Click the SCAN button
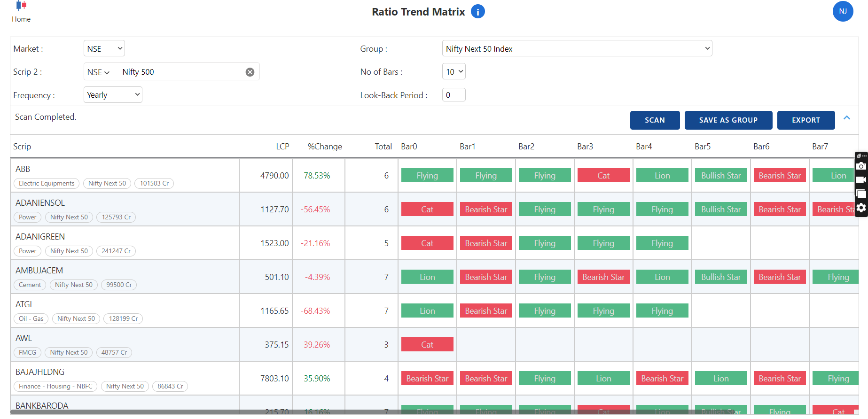 pos(655,120)
